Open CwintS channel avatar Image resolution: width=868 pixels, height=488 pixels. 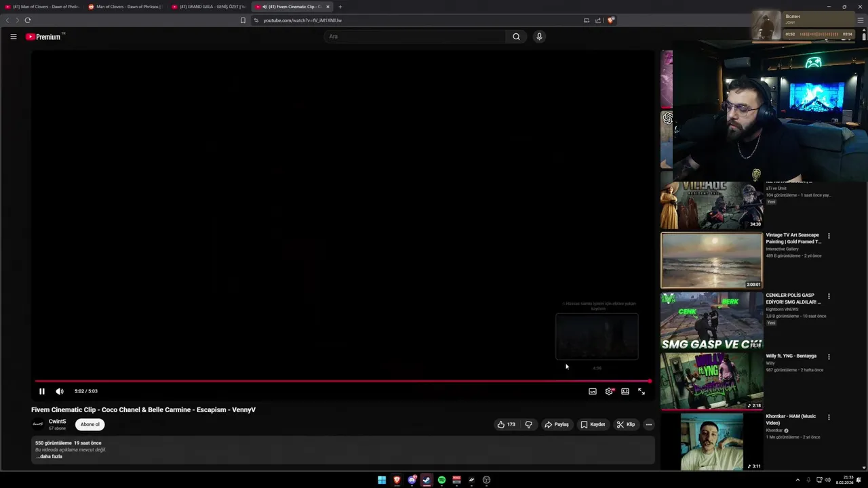pyautogui.click(x=38, y=424)
